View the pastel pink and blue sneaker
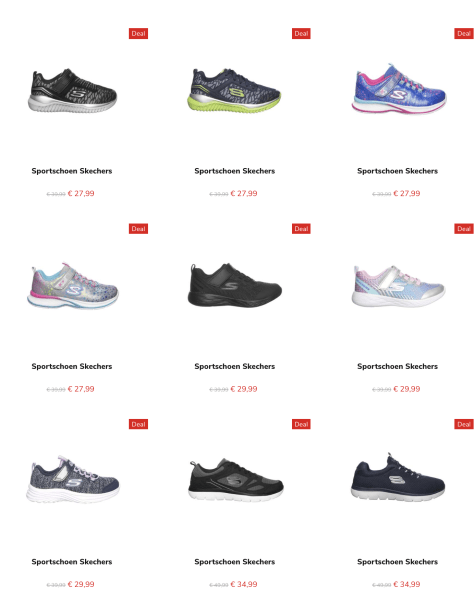 tap(398, 286)
